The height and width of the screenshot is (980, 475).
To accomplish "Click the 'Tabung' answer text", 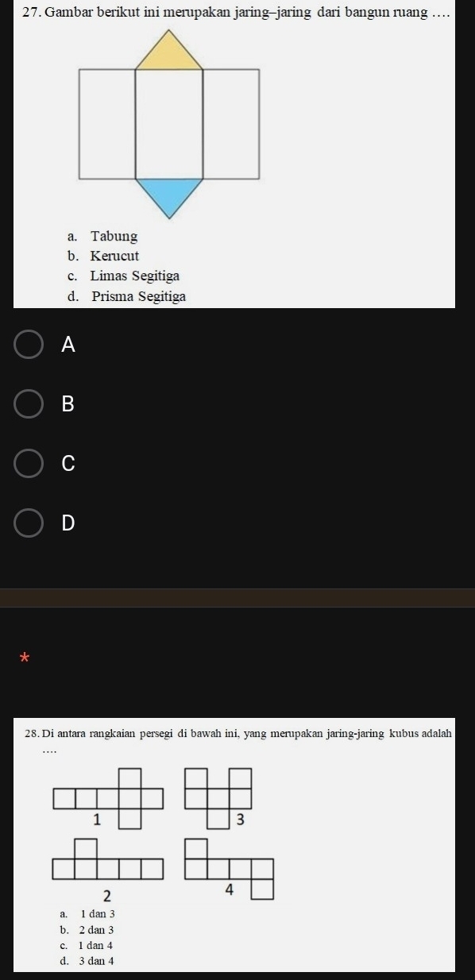I will [114, 237].
